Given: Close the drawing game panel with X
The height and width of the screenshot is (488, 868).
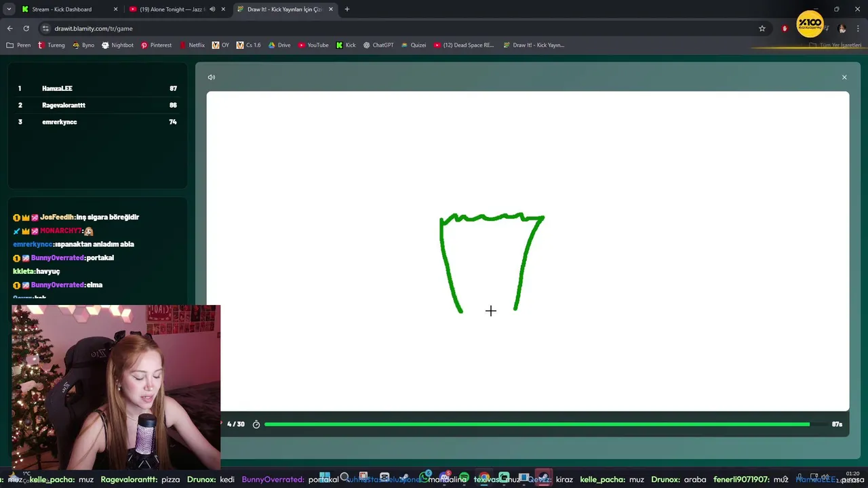Looking at the screenshot, I should point(844,77).
